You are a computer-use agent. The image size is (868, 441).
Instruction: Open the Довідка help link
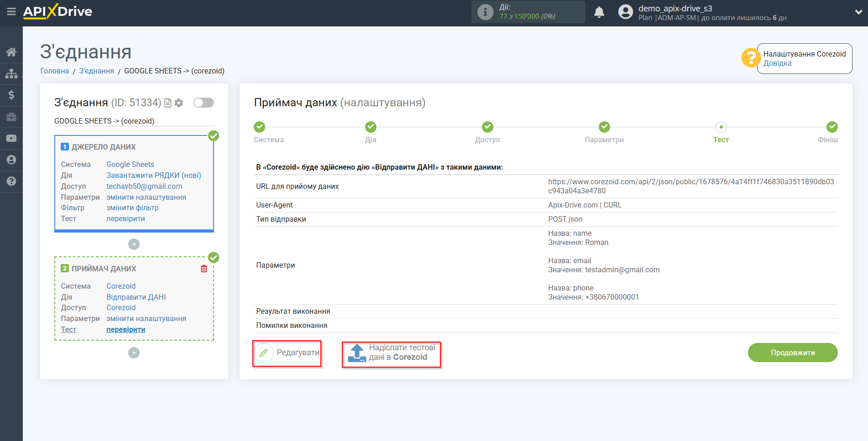click(x=777, y=63)
